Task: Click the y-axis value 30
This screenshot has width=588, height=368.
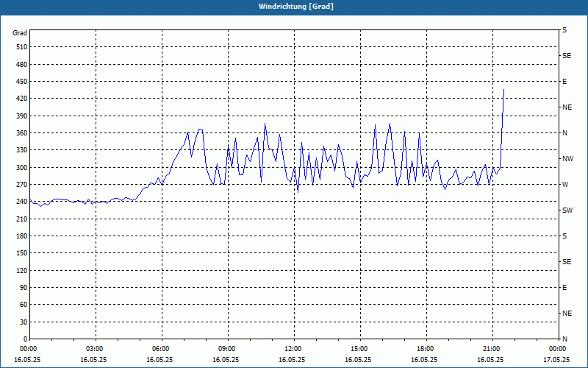Action: click(24, 322)
